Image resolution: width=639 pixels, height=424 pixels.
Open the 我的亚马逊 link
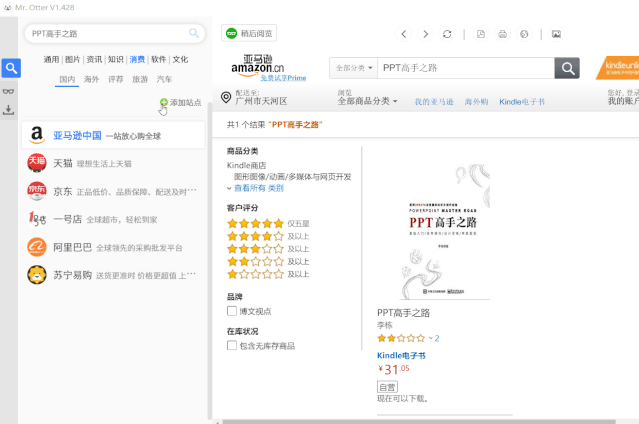pyautogui.click(x=434, y=102)
